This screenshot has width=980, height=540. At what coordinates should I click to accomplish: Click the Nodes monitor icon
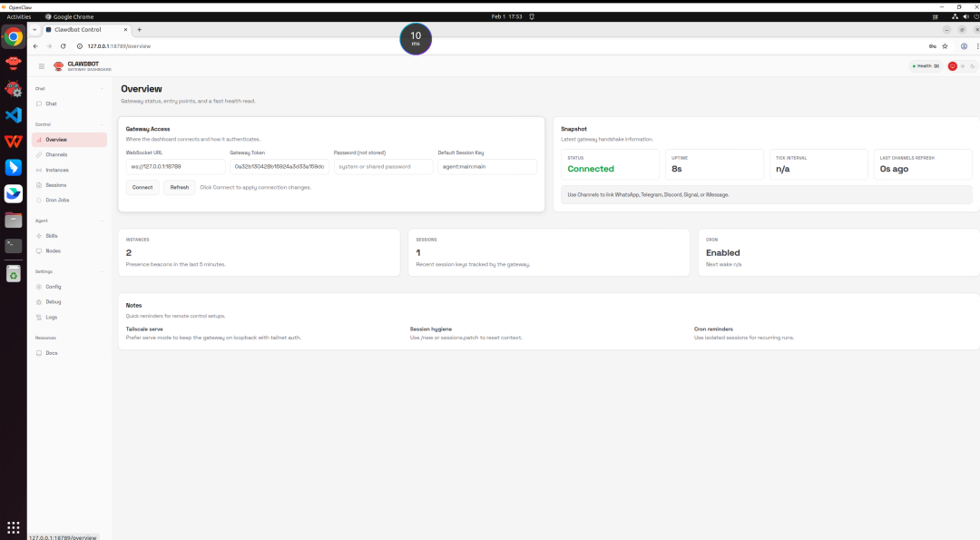tap(39, 250)
